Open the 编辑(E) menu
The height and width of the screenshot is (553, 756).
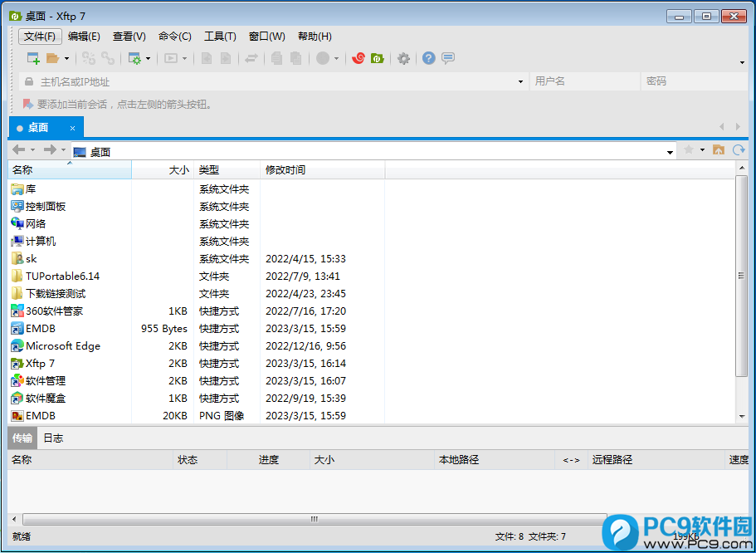84,37
